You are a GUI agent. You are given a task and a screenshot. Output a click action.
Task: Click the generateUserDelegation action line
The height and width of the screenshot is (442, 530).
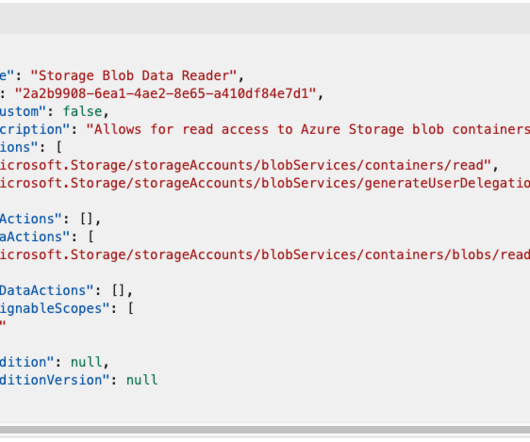265,183
